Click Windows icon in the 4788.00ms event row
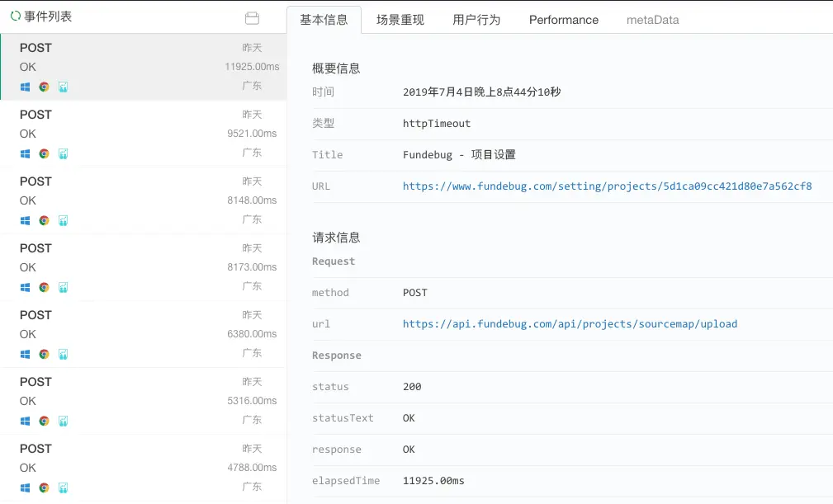The height and width of the screenshot is (504, 833). click(x=25, y=488)
